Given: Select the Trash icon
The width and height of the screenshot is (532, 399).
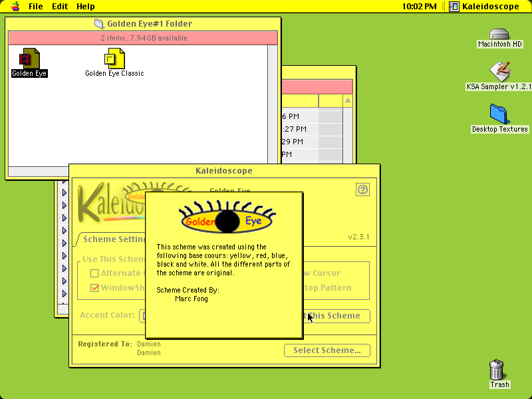Looking at the screenshot, I should (497, 370).
